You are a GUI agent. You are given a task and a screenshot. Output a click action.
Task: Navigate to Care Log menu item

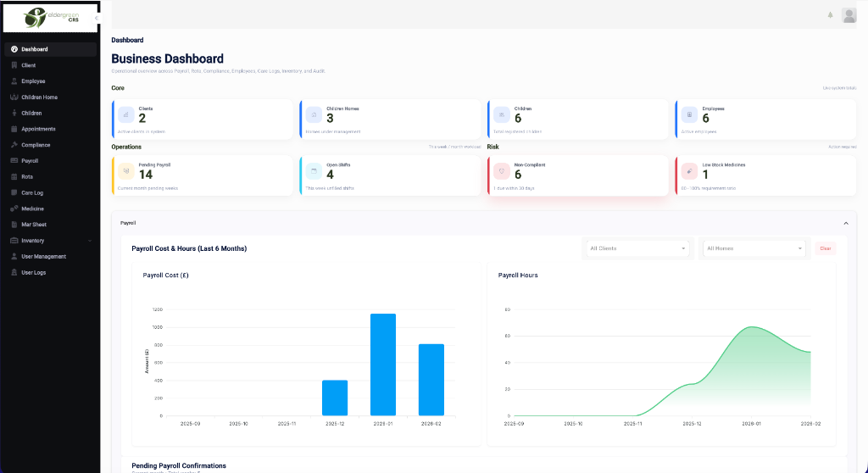(x=50, y=192)
